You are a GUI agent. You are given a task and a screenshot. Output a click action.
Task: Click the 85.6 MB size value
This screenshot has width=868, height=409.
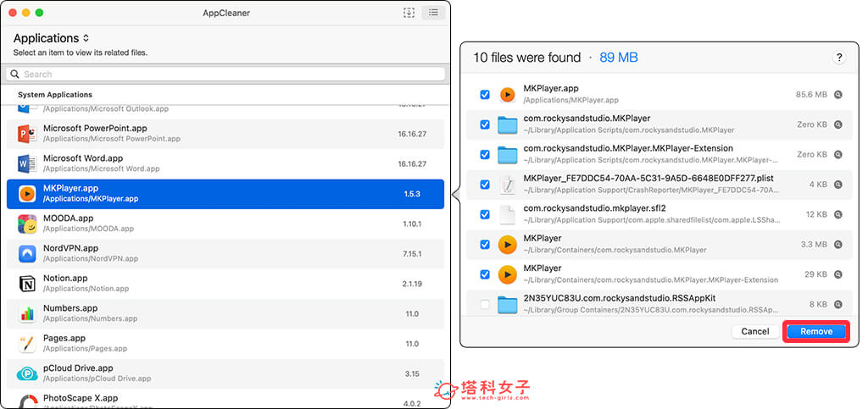[x=811, y=95]
